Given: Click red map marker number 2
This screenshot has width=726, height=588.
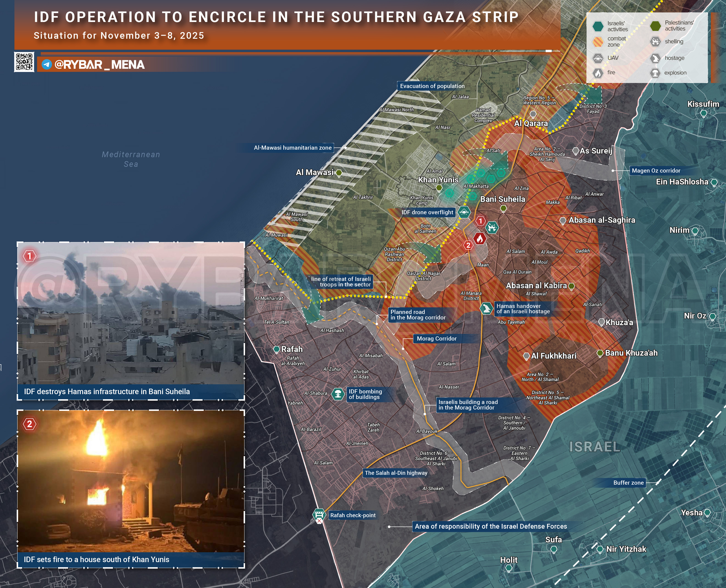Looking at the screenshot, I should pyautogui.click(x=468, y=245).
